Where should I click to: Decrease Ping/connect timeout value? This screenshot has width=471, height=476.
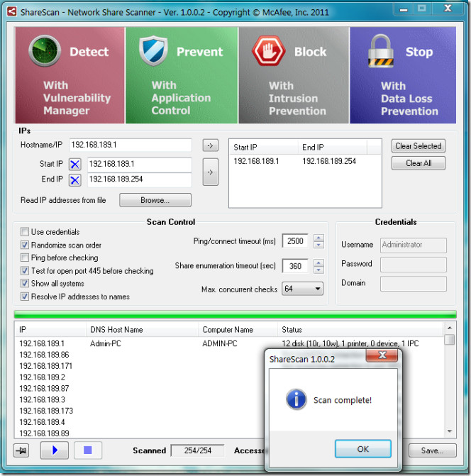[318, 245]
